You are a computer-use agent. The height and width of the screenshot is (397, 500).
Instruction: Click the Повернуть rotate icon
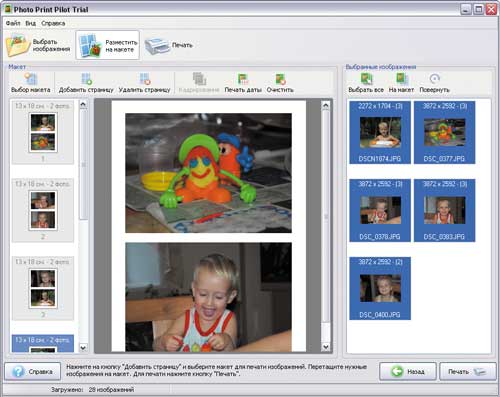tap(434, 79)
